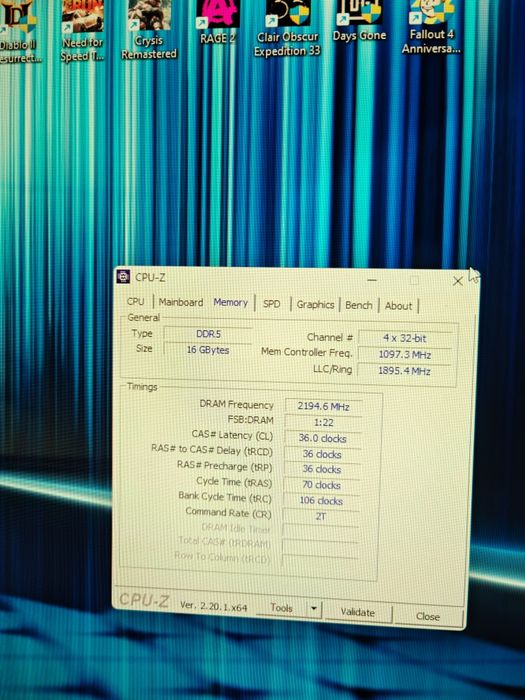This screenshot has width=525, height=700.
Task: Expand the Tools dropdown arrow
Action: point(314,608)
